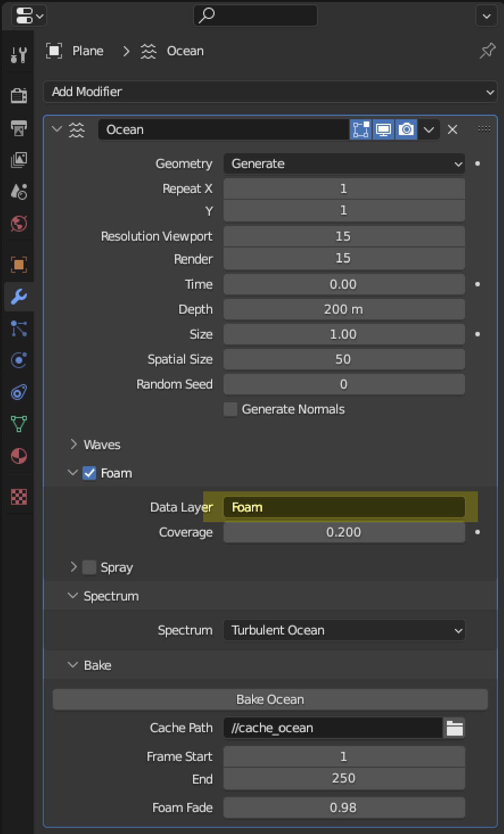Screen dimensions: 504x834
Task: Open the Object Data mesh properties tab
Action: coord(19,424)
